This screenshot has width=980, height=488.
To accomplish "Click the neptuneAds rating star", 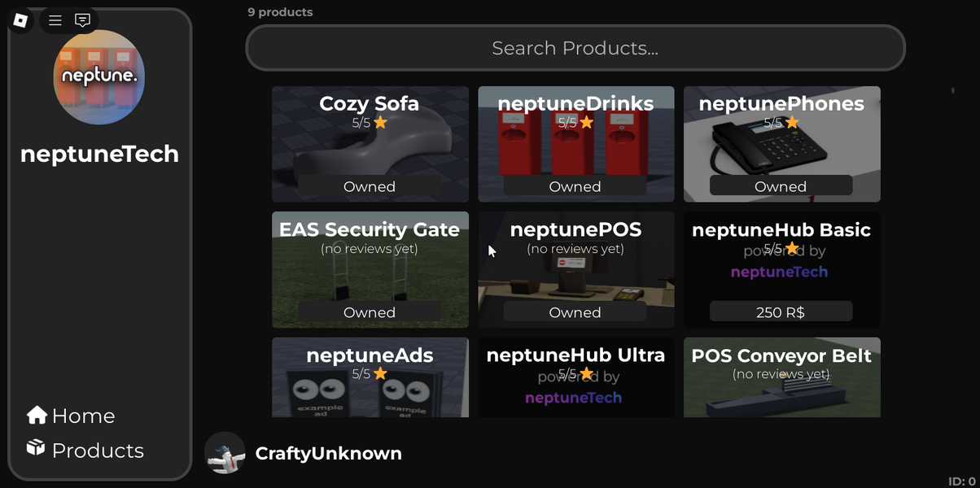I will pos(380,373).
